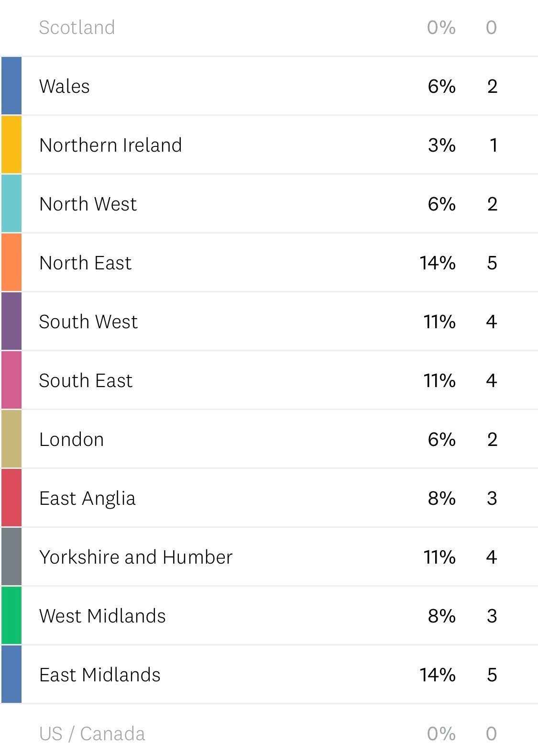Select the Scotland row label
This screenshot has height=756, width=538.
pyautogui.click(x=77, y=28)
